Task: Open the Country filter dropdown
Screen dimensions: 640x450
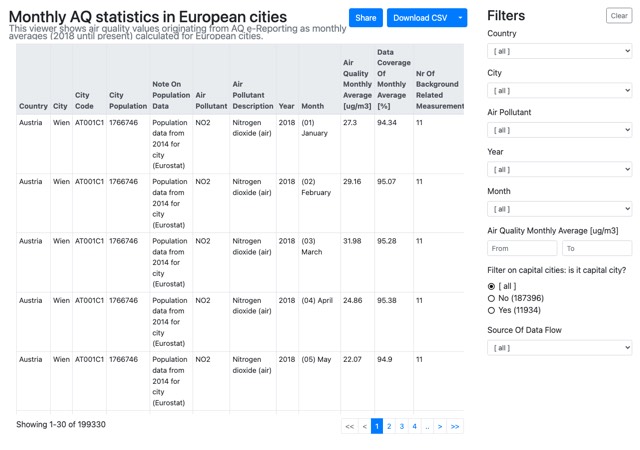Action: 559,51
